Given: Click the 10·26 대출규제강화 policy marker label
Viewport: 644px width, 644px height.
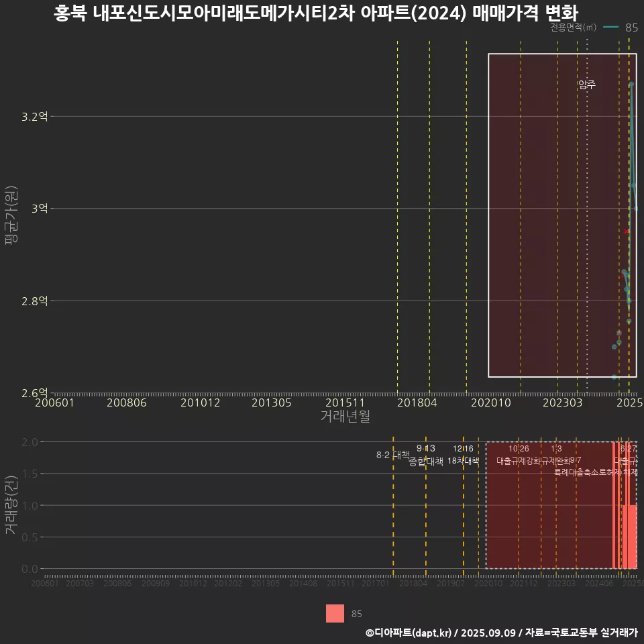Looking at the screenshot, I should pos(519,455).
